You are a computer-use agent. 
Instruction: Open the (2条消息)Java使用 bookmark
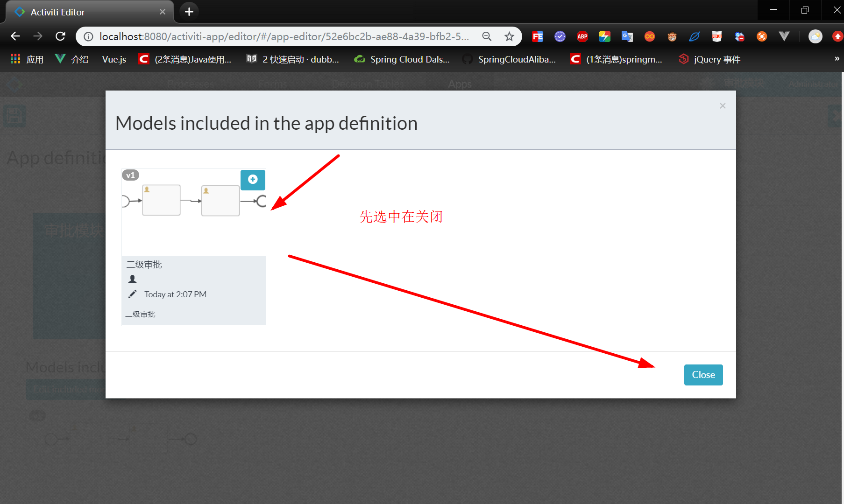tap(185, 59)
